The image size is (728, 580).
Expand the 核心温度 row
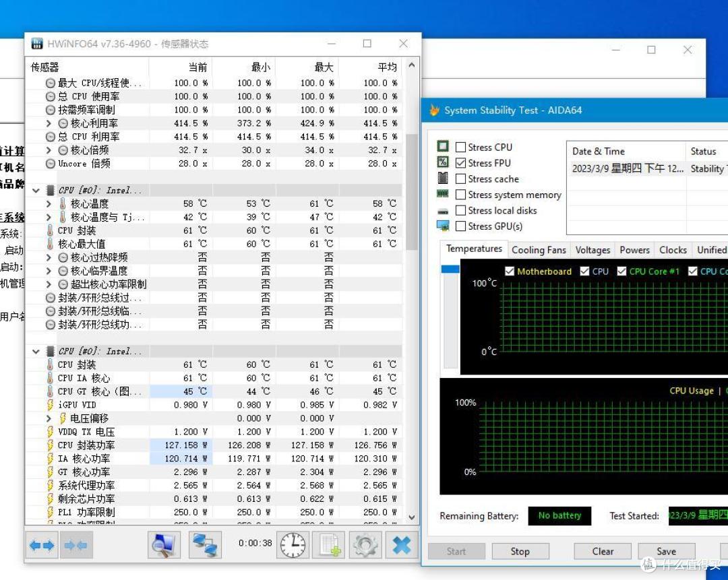(49, 203)
